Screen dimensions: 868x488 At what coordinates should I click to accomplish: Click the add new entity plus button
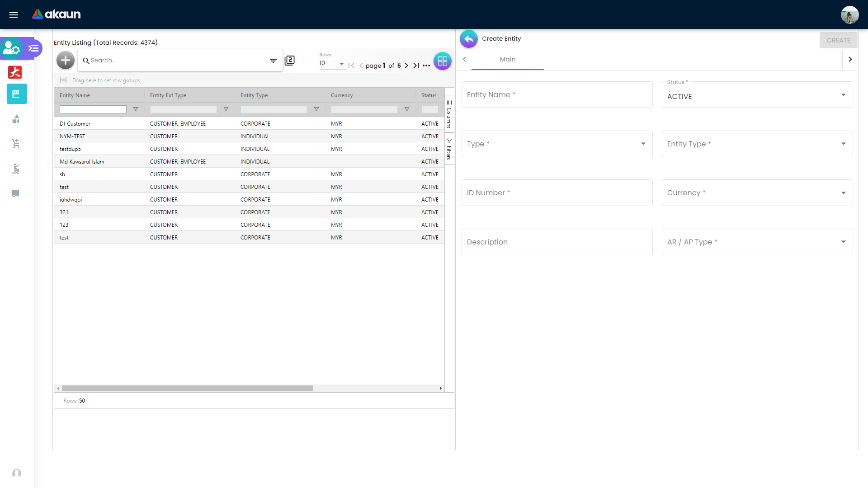65,60
